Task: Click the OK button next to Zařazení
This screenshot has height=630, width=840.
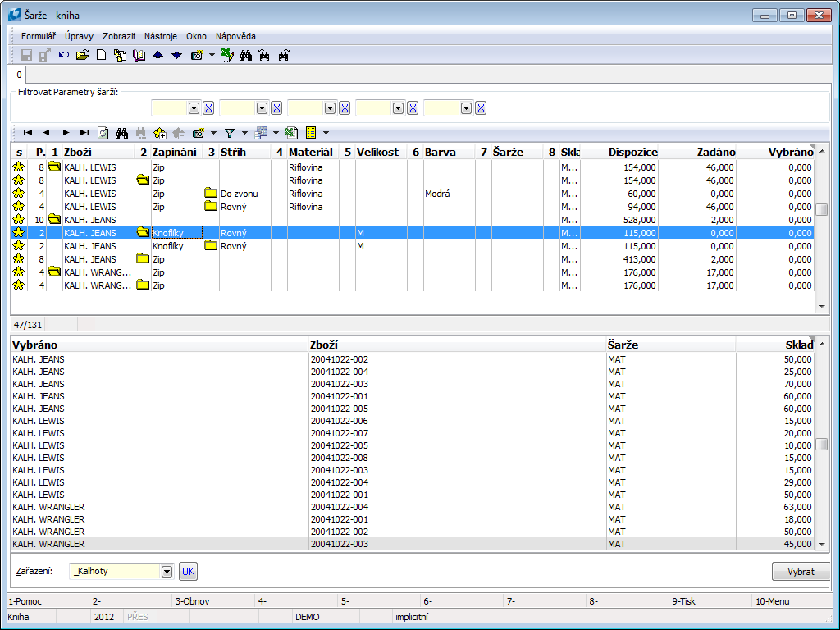Action: point(189,572)
